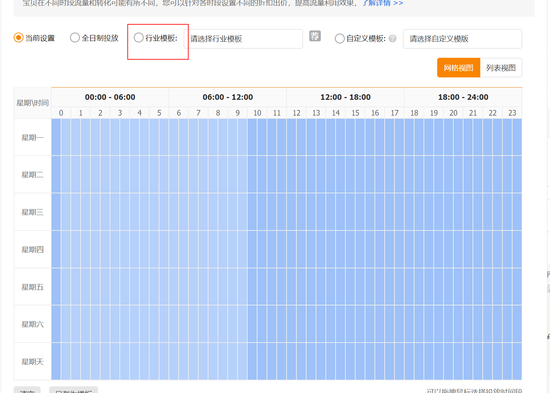Screen dimensions: 550x393
Task: Click hour 6 column header
Action: 179,113
